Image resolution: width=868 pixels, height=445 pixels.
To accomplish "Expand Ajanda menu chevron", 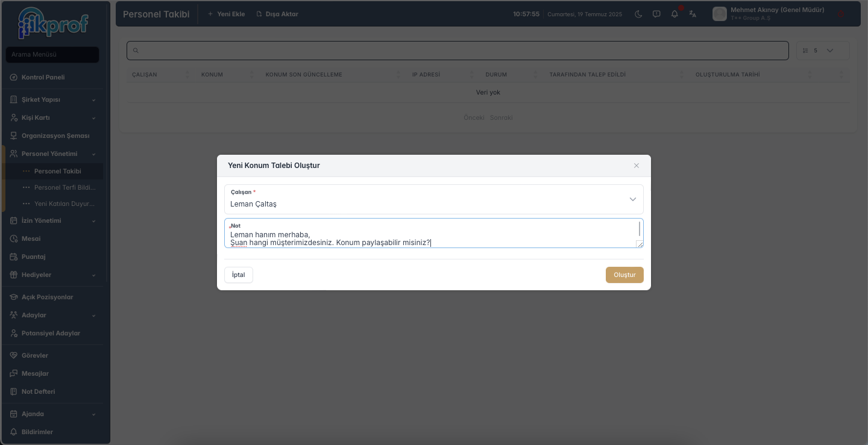I will [93, 414].
